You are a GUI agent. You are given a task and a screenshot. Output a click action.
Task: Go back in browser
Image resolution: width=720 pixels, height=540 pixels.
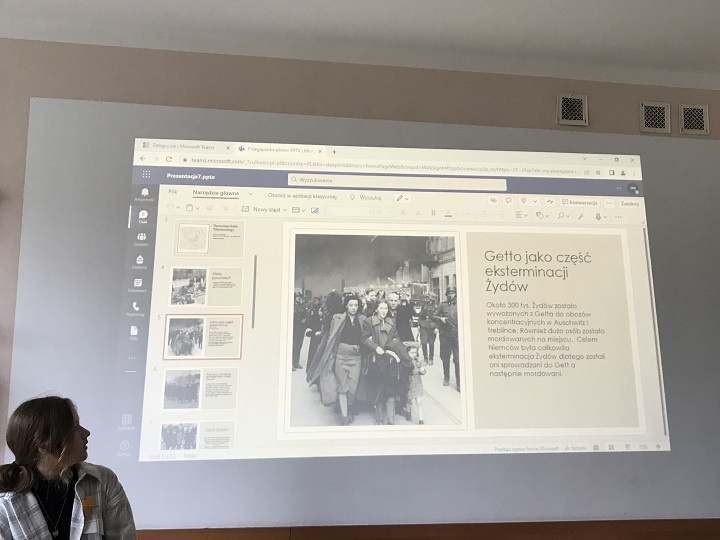(x=143, y=158)
